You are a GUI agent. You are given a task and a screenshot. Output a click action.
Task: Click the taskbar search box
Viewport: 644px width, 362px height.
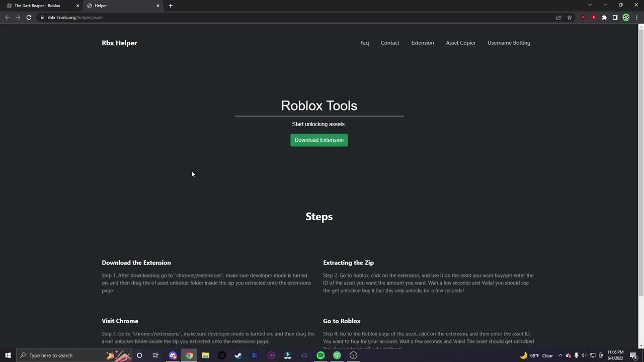tap(73, 355)
